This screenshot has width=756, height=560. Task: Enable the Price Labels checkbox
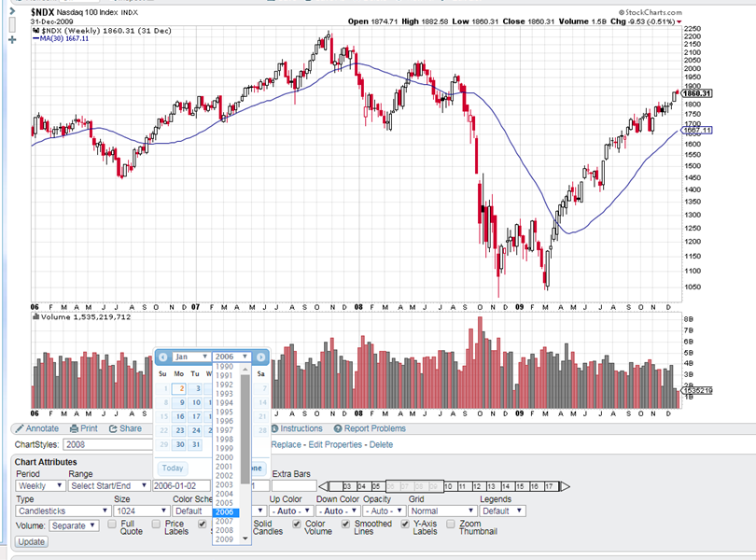click(x=156, y=524)
